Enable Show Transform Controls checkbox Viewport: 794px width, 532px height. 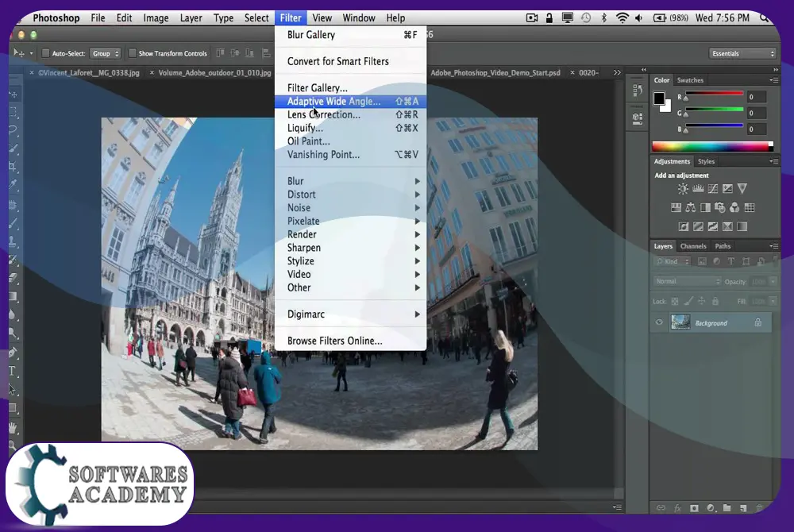point(132,53)
